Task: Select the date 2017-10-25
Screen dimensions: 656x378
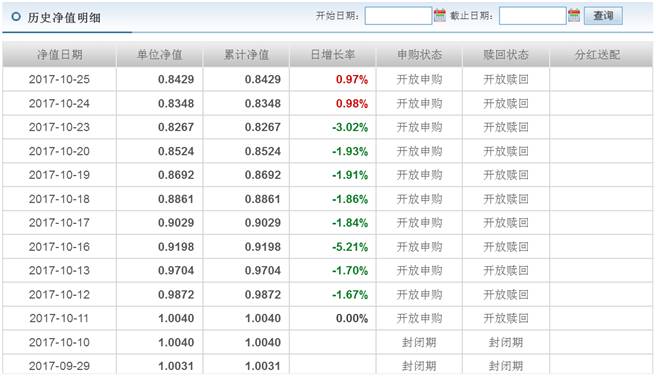Action: pyautogui.click(x=59, y=79)
